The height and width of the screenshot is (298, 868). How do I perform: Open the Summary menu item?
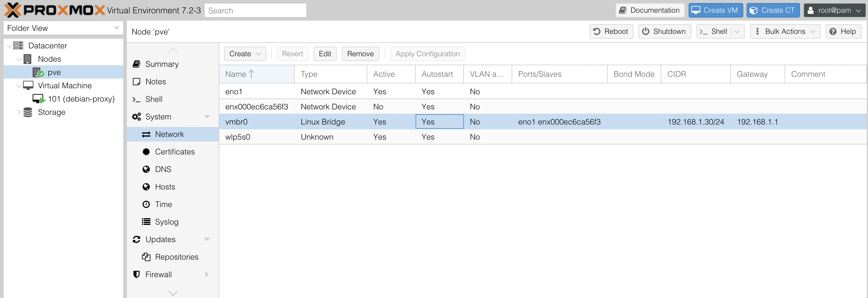pos(162,64)
